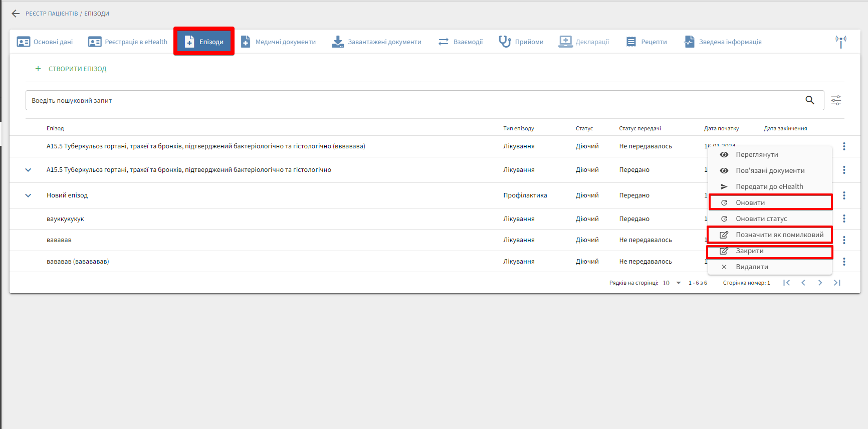This screenshot has width=868, height=429.
Task: Expand the Новий епізод row chevron
Action: (x=28, y=195)
